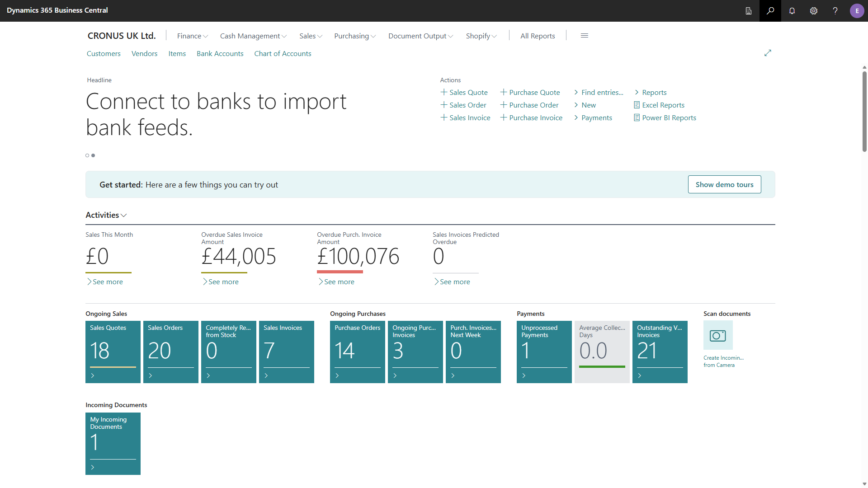Expand the Finance dropdown menu
The width and height of the screenshot is (868, 488).
coord(193,36)
